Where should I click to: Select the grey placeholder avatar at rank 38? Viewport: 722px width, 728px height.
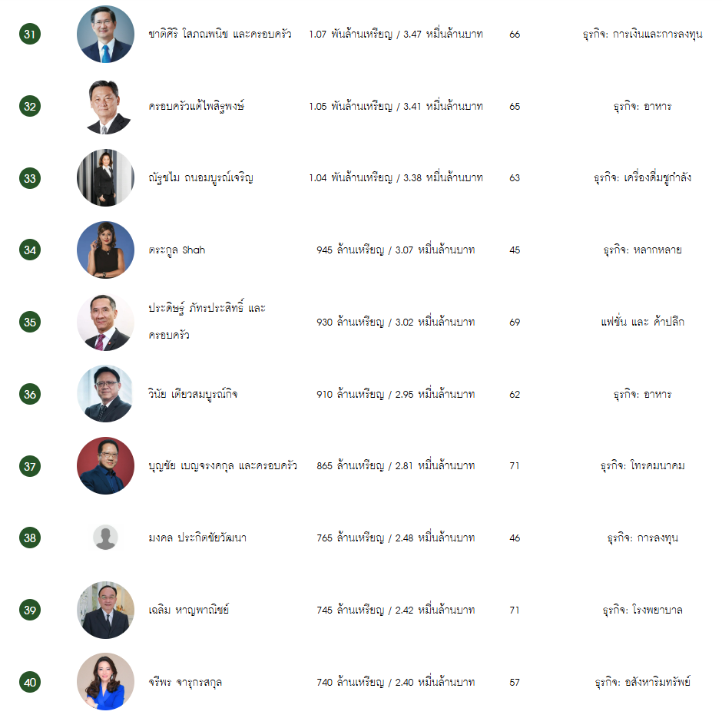click(x=105, y=538)
